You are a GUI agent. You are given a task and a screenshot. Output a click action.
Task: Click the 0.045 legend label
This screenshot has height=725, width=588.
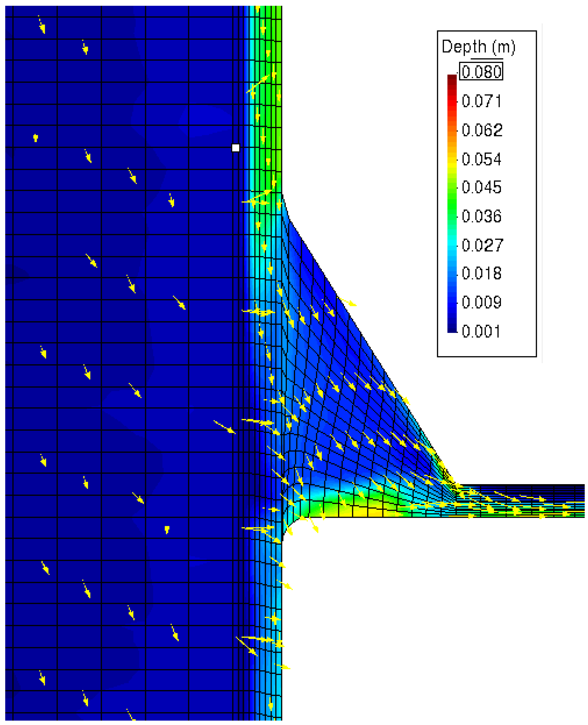click(x=481, y=187)
